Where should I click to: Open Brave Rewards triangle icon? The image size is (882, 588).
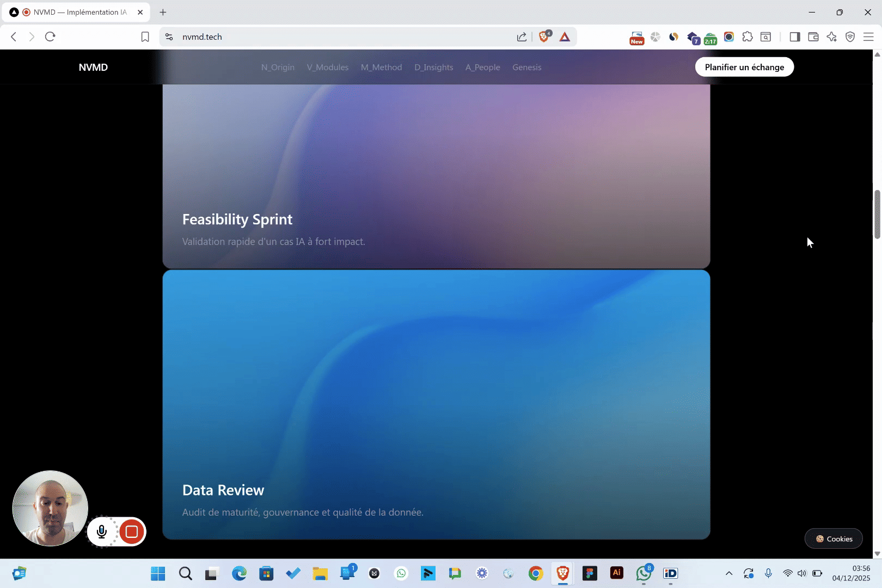(x=565, y=36)
